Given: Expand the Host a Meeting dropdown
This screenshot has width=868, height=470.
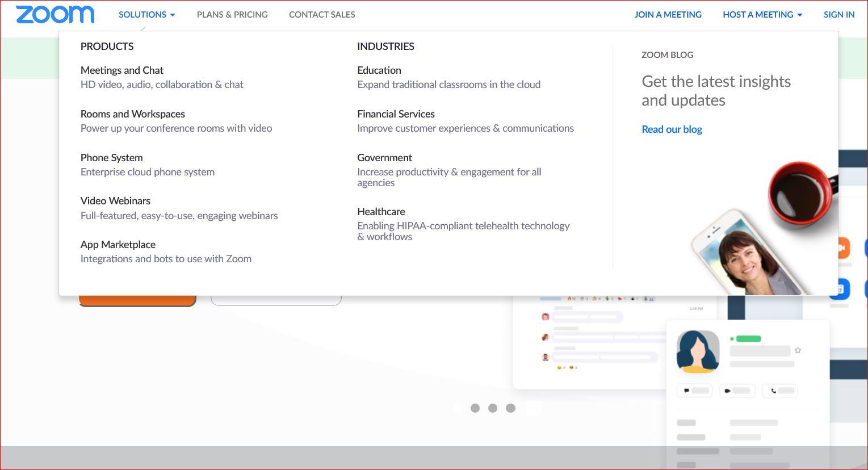Looking at the screenshot, I should point(762,15).
